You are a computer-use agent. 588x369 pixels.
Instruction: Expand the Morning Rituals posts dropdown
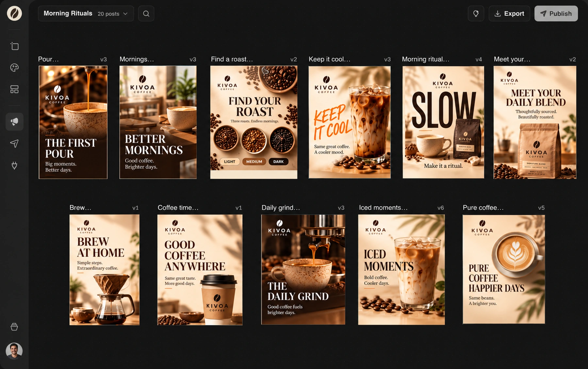point(86,13)
